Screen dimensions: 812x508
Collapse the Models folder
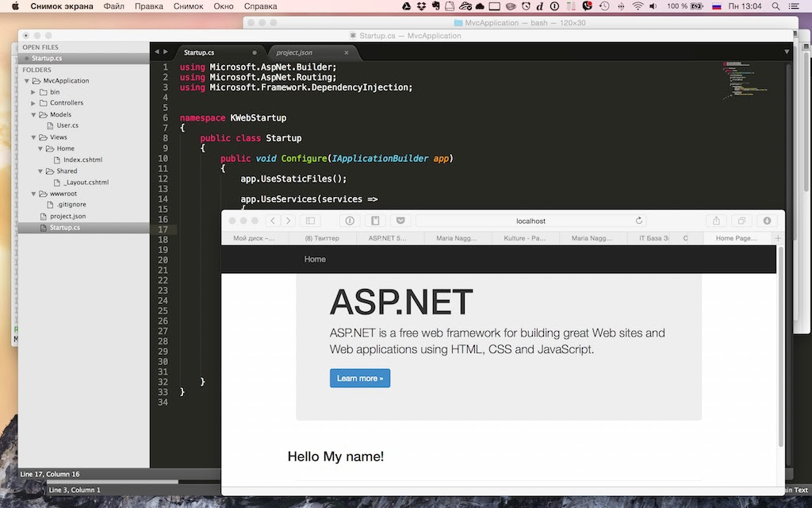[x=33, y=114]
